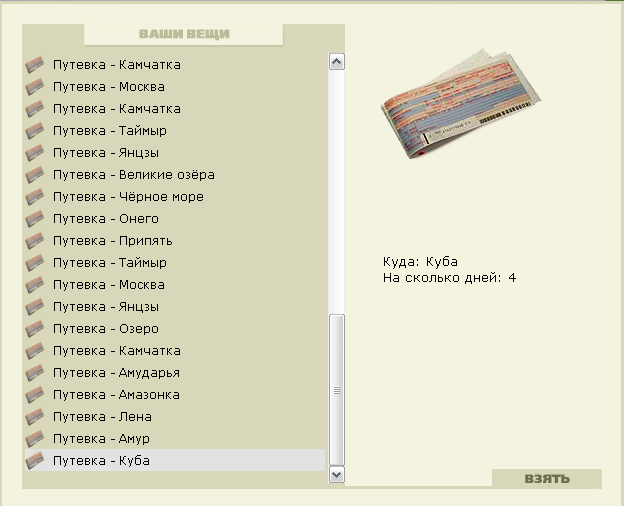Select the ticket icon beside Путевка - Амур
Image resolution: width=624 pixels, height=506 pixels.
click(35, 439)
